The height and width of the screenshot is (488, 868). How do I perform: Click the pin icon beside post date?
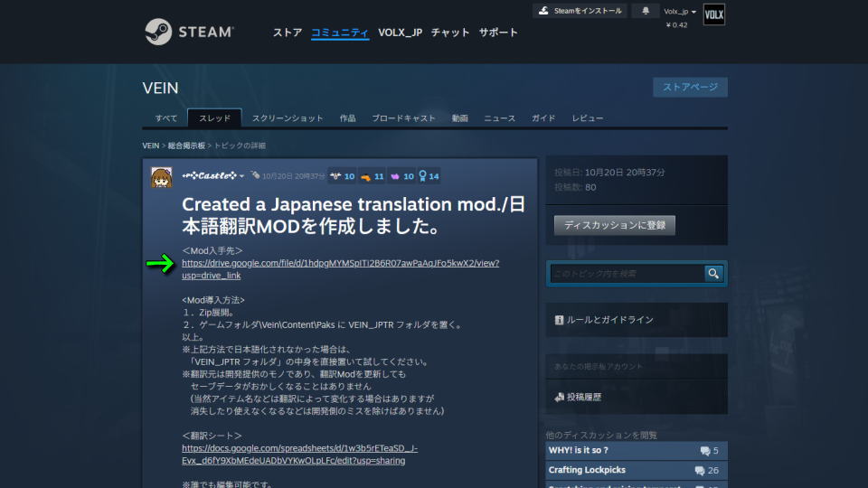(255, 174)
